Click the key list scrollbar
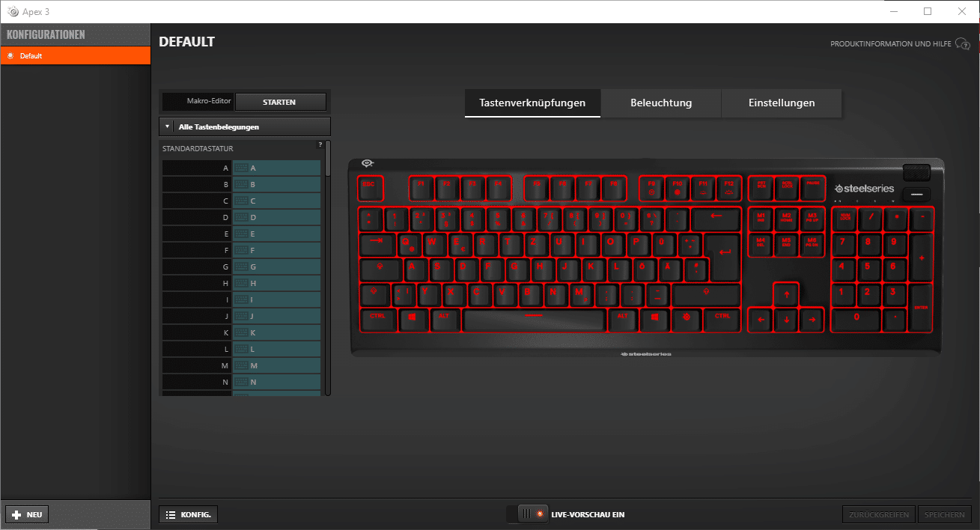The height and width of the screenshot is (530, 980). (327, 159)
